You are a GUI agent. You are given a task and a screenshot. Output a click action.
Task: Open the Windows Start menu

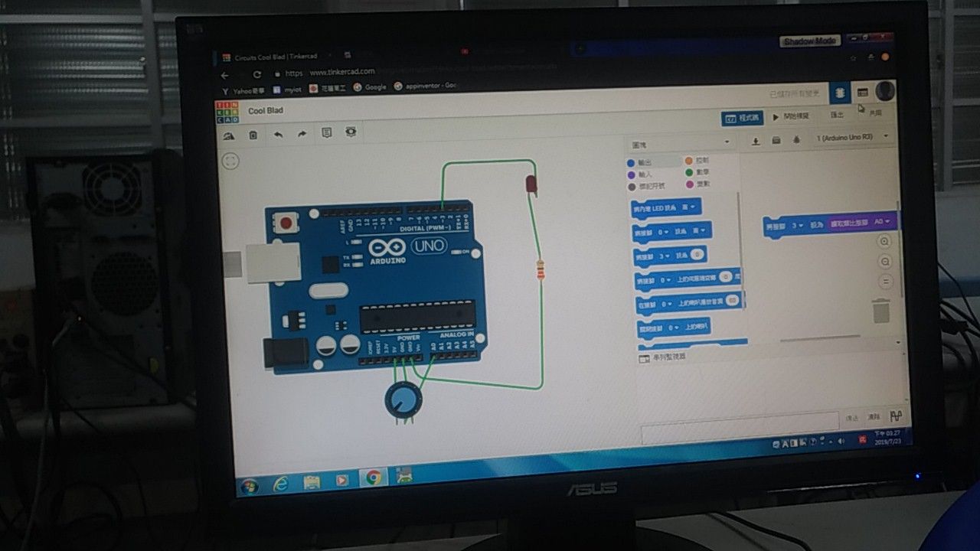[x=249, y=485]
